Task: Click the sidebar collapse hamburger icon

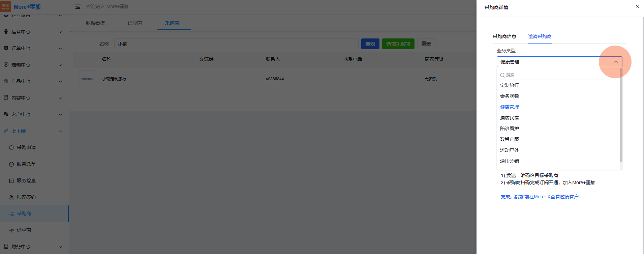Action: click(x=78, y=7)
